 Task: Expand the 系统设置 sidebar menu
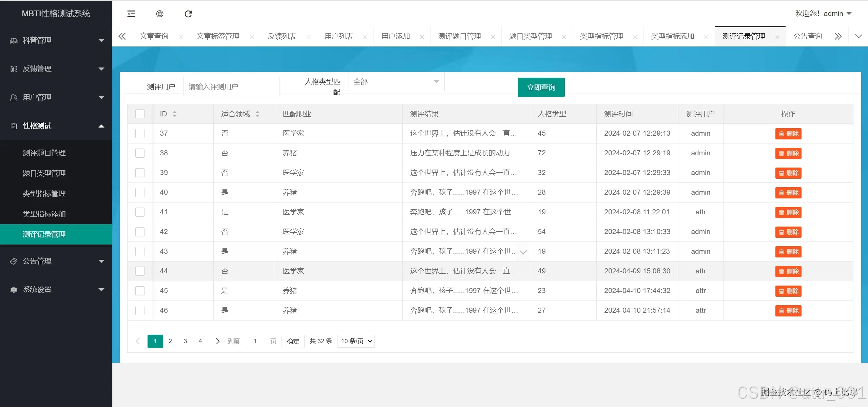(x=56, y=290)
